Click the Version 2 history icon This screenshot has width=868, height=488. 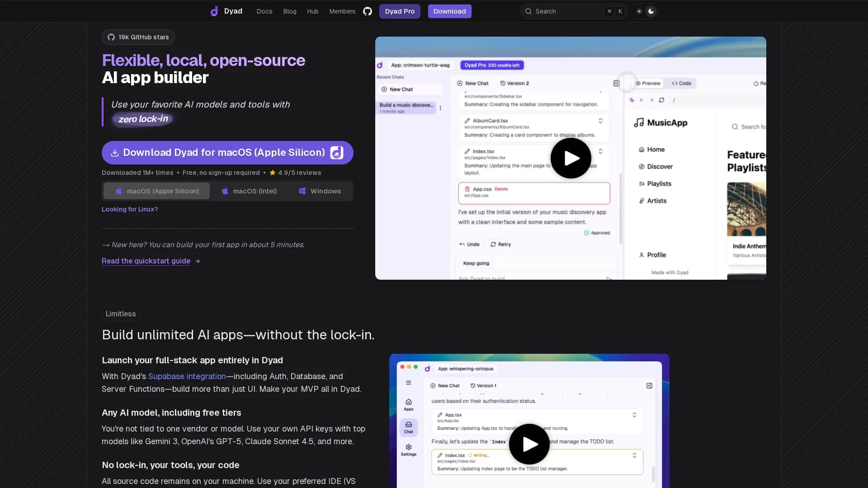(x=503, y=83)
